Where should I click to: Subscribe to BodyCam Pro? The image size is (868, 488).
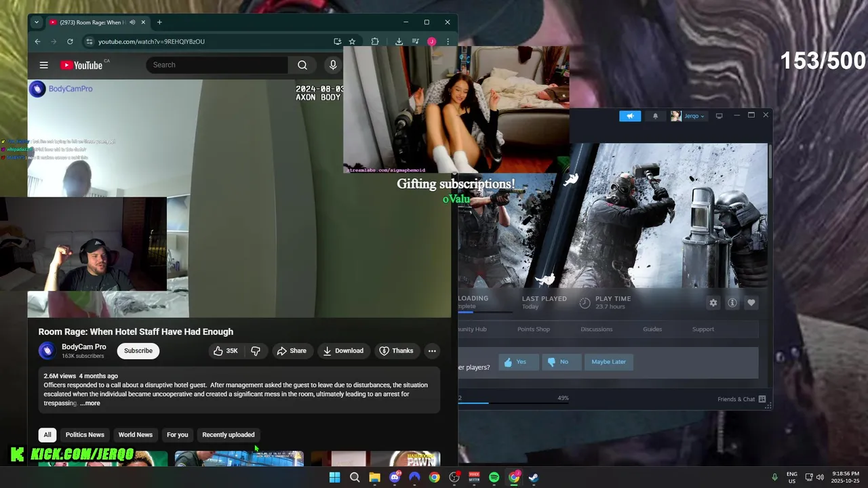click(138, 350)
